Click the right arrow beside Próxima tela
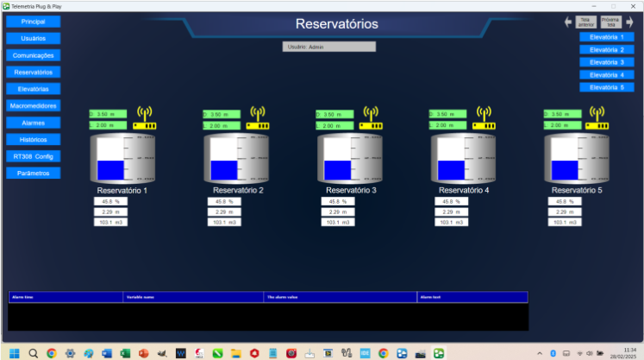Image resolution: width=644 pixels, height=360 pixels. pos(628,22)
